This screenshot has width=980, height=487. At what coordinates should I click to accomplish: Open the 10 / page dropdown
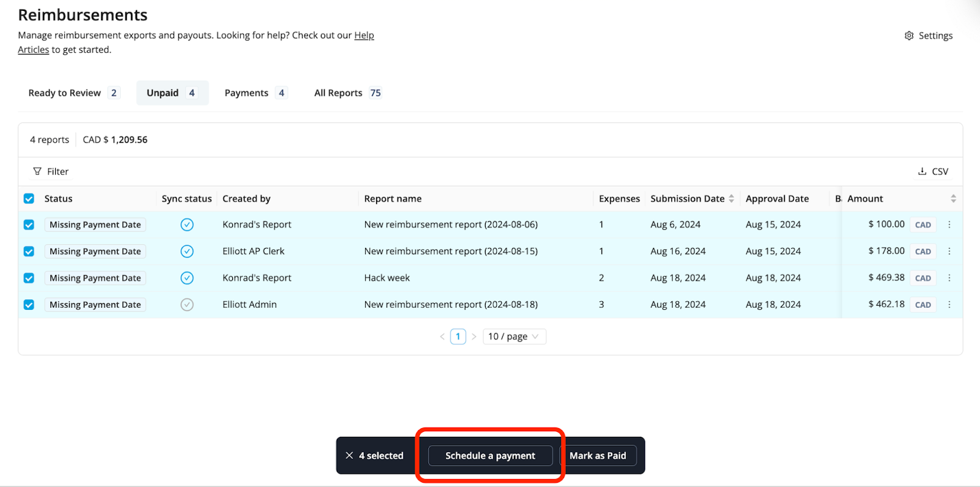[x=514, y=336]
